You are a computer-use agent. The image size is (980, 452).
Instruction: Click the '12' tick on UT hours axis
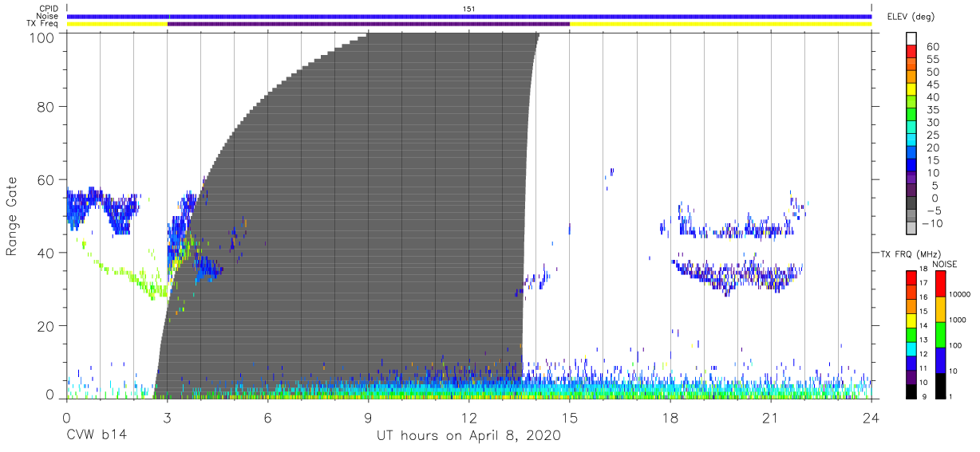click(x=469, y=418)
